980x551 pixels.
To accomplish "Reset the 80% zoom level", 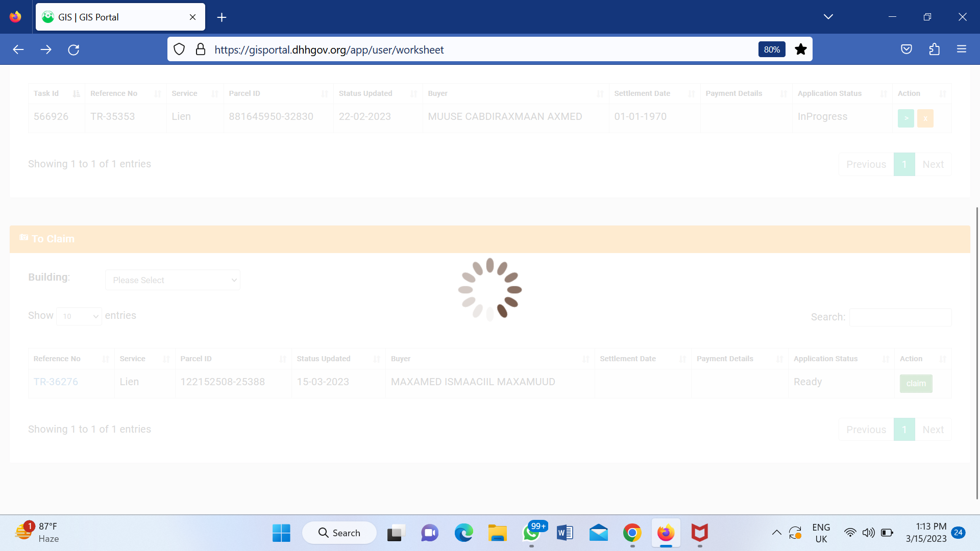I will coord(772,49).
